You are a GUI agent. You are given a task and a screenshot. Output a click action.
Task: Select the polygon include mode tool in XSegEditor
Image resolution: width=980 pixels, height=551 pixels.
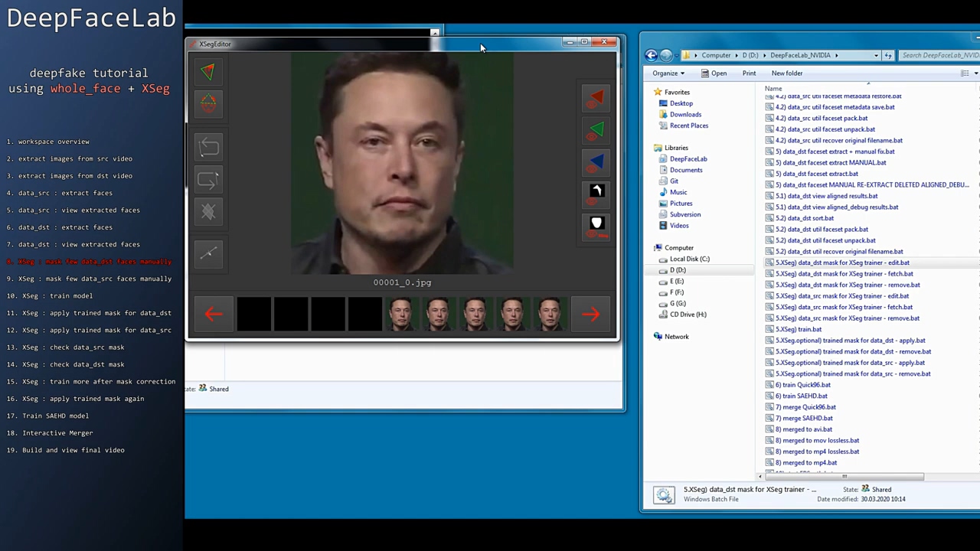(x=208, y=71)
